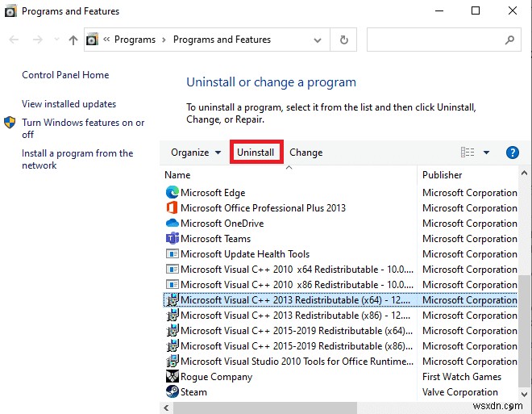
Task: Open Turn Windows features on or off
Action: (83, 128)
